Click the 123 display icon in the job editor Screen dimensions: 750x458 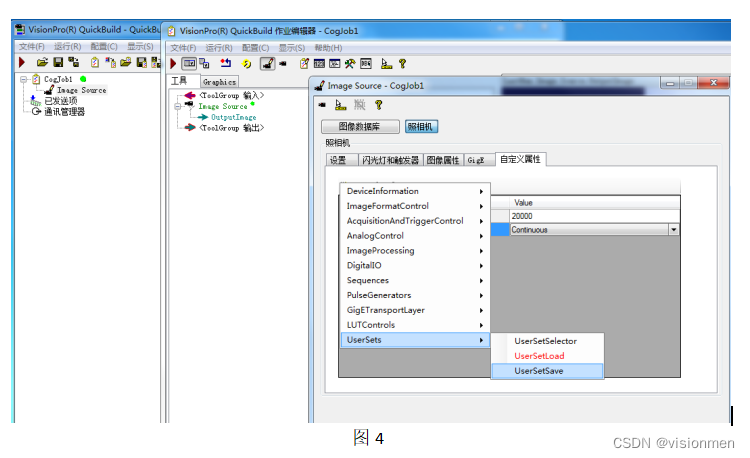point(319,64)
